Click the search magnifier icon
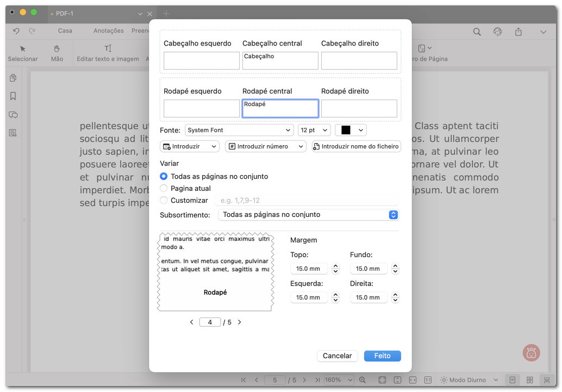 [477, 32]
